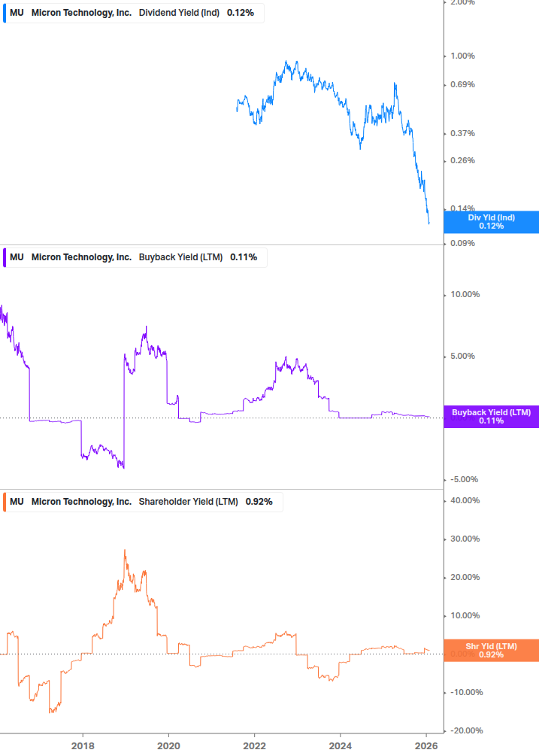
Task: Click the 2018 label on time axis
Action: [83, 745]
